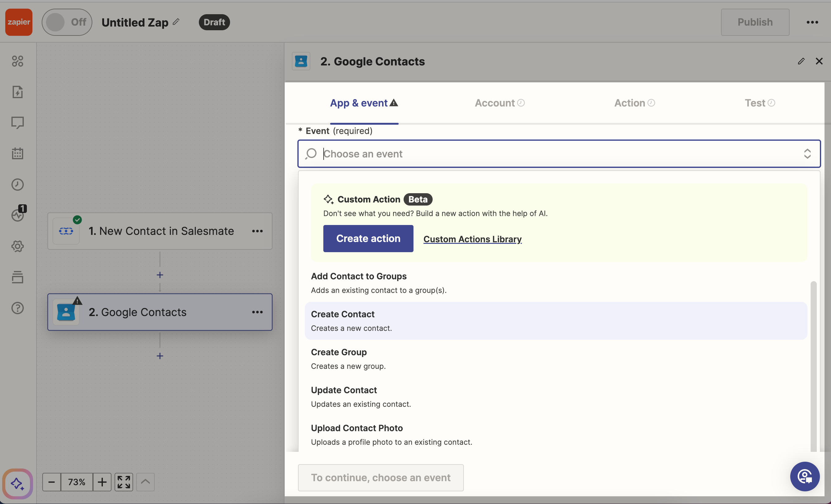Open the AI copilot sparkle button
Viewport: 831px width, 504px height.
click(x=18, y=484)
